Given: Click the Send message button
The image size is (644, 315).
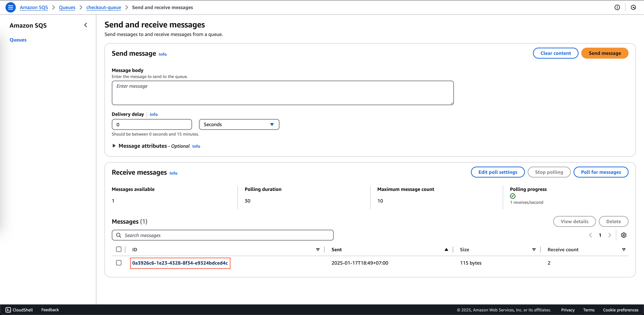Looking at the screenshot, I should coord(605,53).
